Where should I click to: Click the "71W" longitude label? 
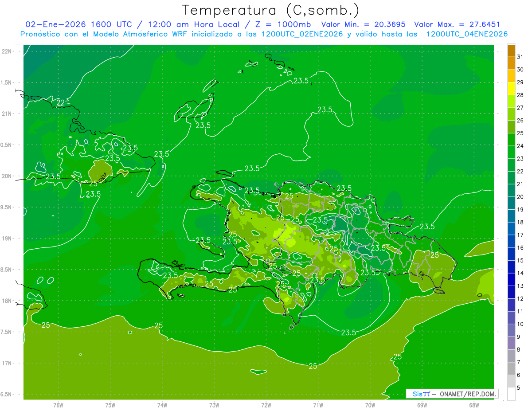coord(318,405)
